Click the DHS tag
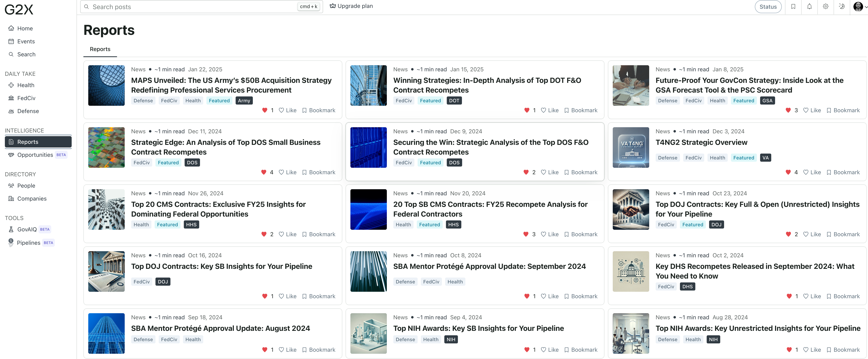868x359 pixels. [x=687, y=286]
